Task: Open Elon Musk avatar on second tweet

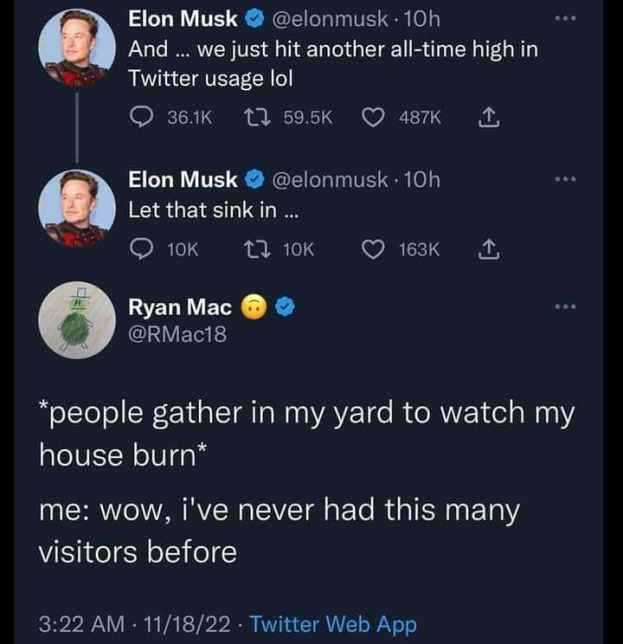Action: click(x=76, y=208)
